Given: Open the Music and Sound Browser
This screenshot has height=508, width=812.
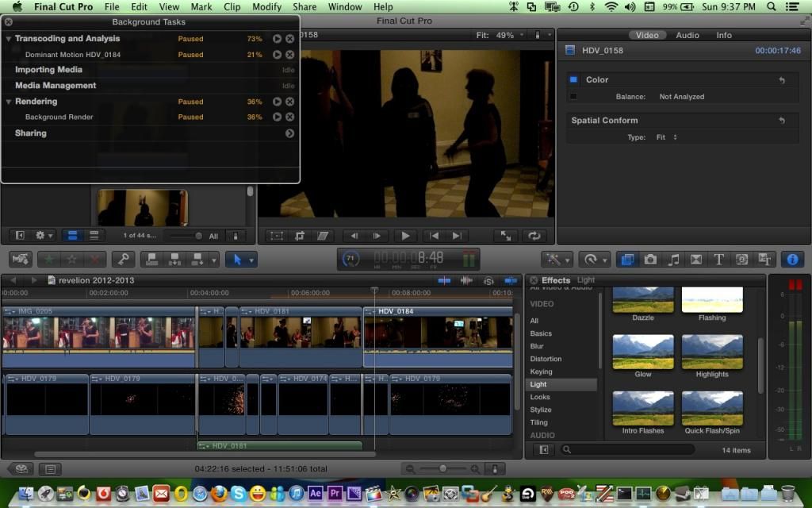Looking at the screenshot, I should pos(673,260).
